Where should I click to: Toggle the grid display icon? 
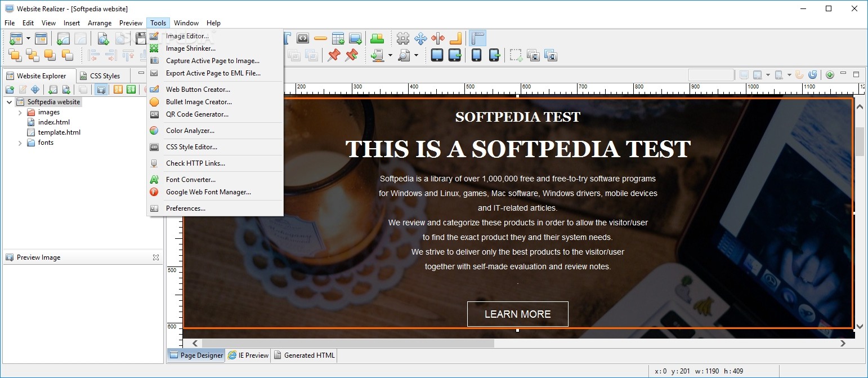point(403,38)
